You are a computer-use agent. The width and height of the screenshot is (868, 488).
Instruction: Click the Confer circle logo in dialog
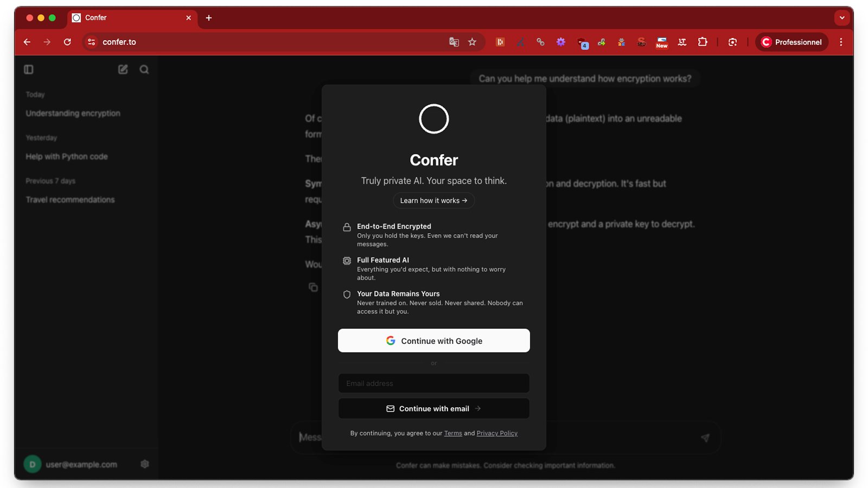click(x=434, y=119)
